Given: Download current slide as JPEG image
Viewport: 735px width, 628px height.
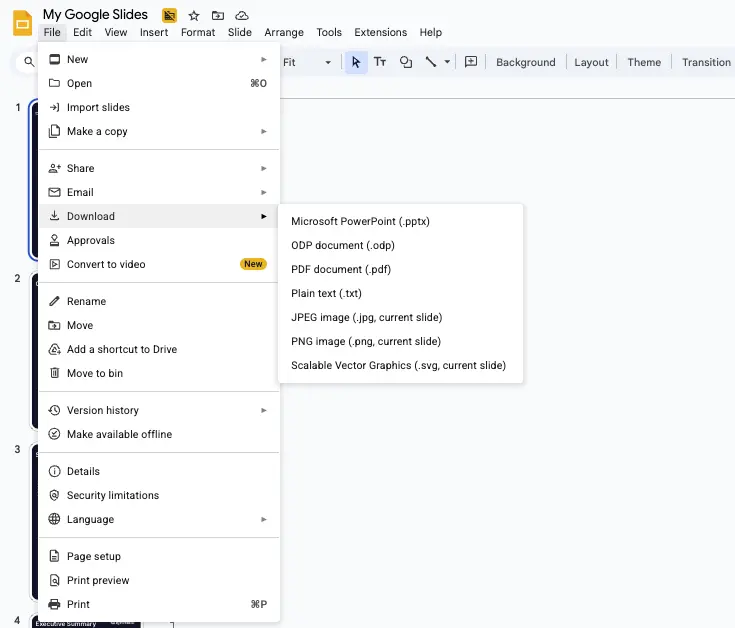Looking at the screenshot, I should point(400,317).
